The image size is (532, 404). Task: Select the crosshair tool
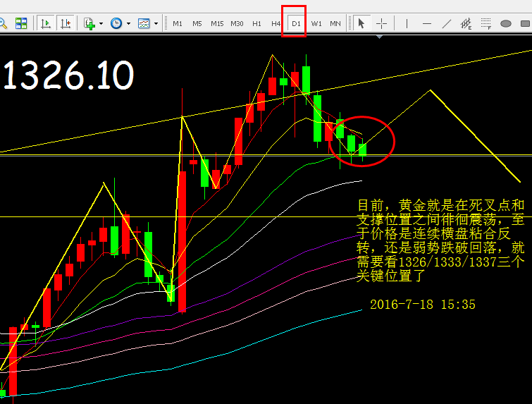click(x=382, y=23)
